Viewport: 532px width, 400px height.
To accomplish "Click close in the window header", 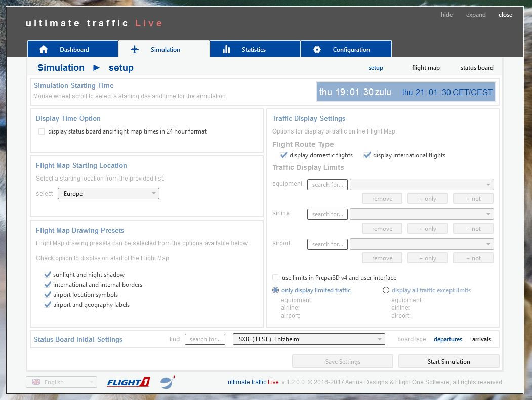I will pos(505,15).
